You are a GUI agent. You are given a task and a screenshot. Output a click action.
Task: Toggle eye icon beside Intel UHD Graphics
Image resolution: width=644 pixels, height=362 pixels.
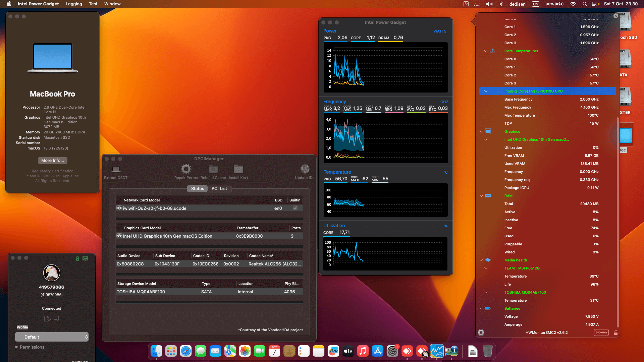119,236
